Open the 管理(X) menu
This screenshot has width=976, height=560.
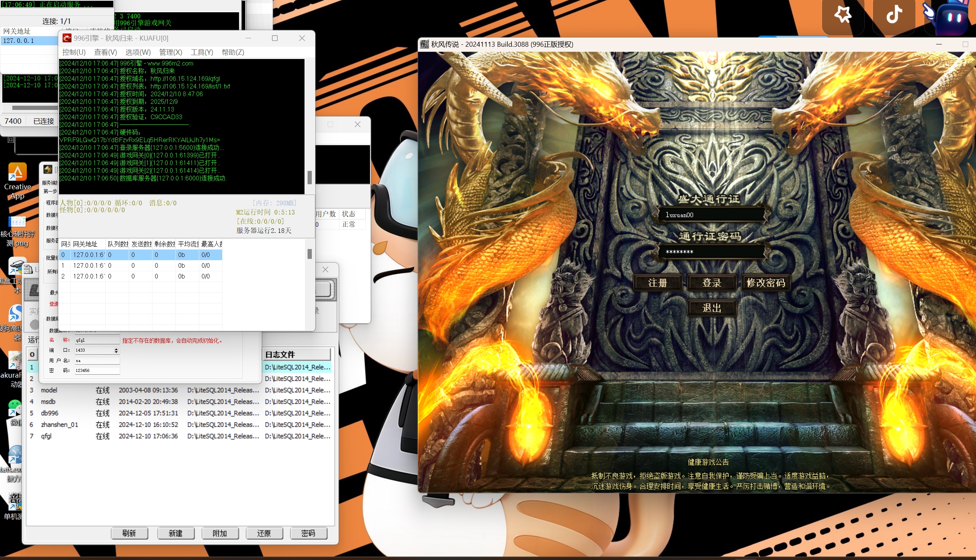171,52
